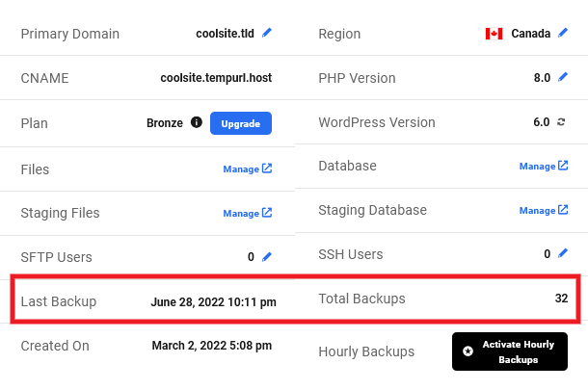
Task: Click the Upgrade plan button
Action: [241, 123]
